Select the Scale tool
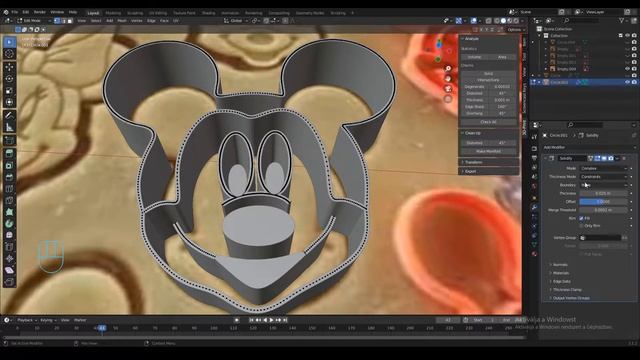 (9, 91)
